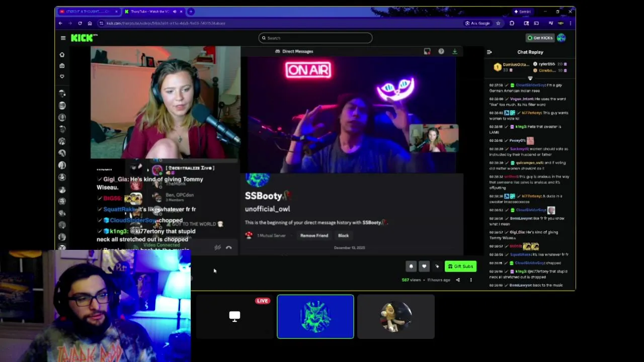Image resolution: width=644 pixels, height=362 pixels.
Task: Select the green owl avatar tile
Action: (315, 317)
